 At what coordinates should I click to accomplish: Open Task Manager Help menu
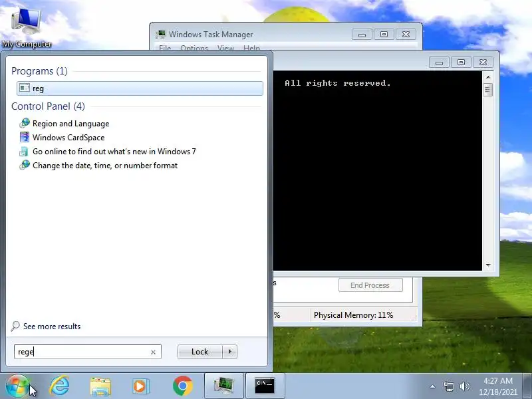pyautogui.click(x=251, y=48)
